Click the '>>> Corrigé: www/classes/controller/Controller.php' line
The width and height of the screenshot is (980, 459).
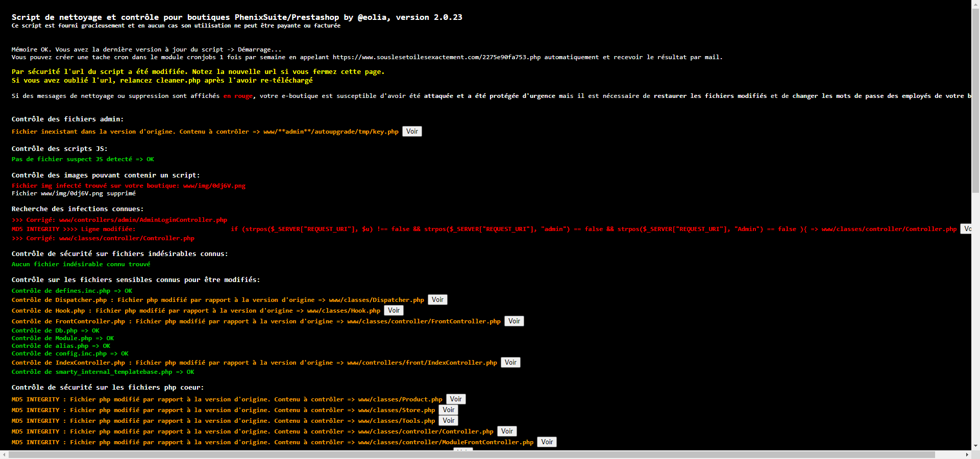(x=103, y=238)
